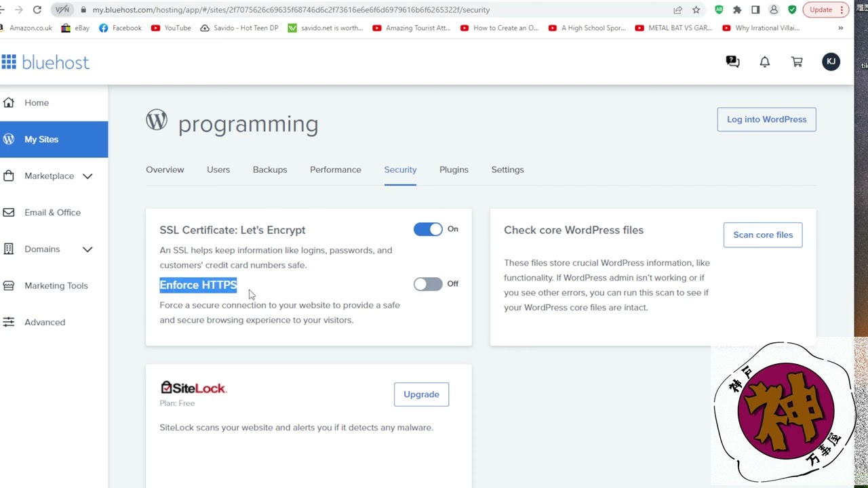Click the Plan: Free text under SiteLock
Screen dimensions: 868x488
tap(177, 403)
